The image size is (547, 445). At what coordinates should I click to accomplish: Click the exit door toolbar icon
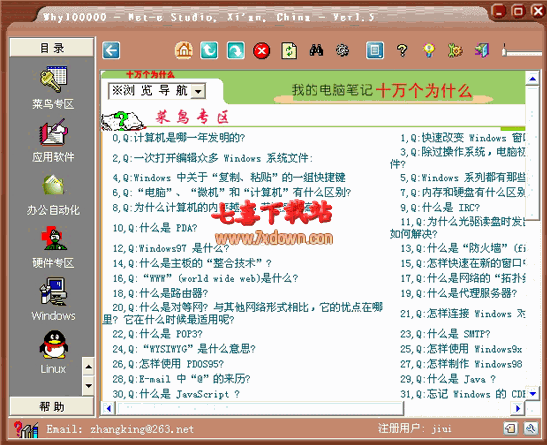pos(482,51)
